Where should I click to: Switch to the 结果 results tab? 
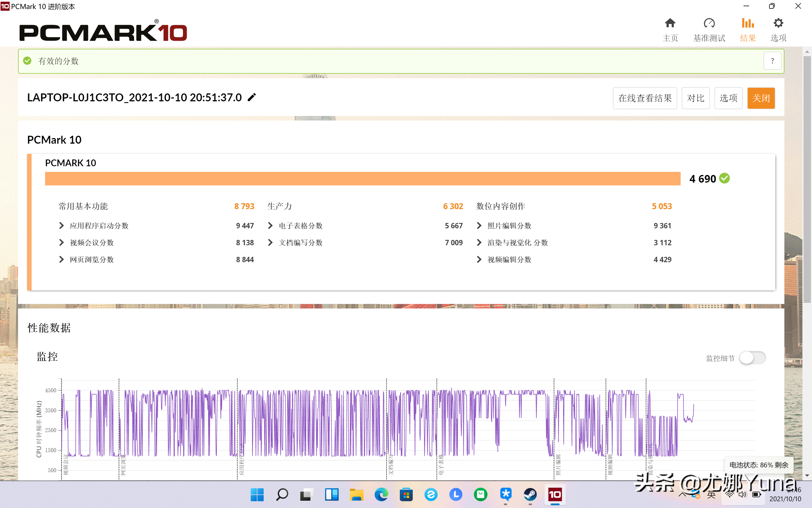[x=748, y=30]
